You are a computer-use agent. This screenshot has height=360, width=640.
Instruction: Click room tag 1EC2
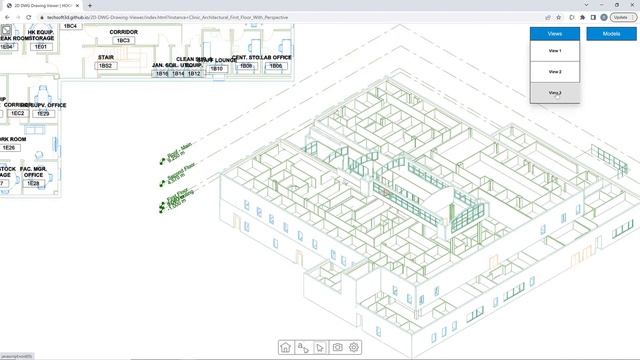coord(18,113)
